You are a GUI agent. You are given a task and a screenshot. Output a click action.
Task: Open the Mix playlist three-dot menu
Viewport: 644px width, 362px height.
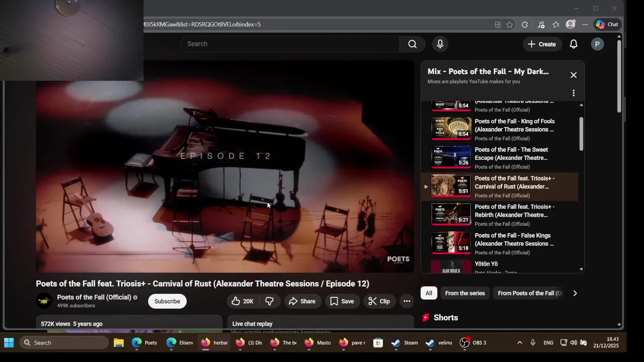point(574,93)
